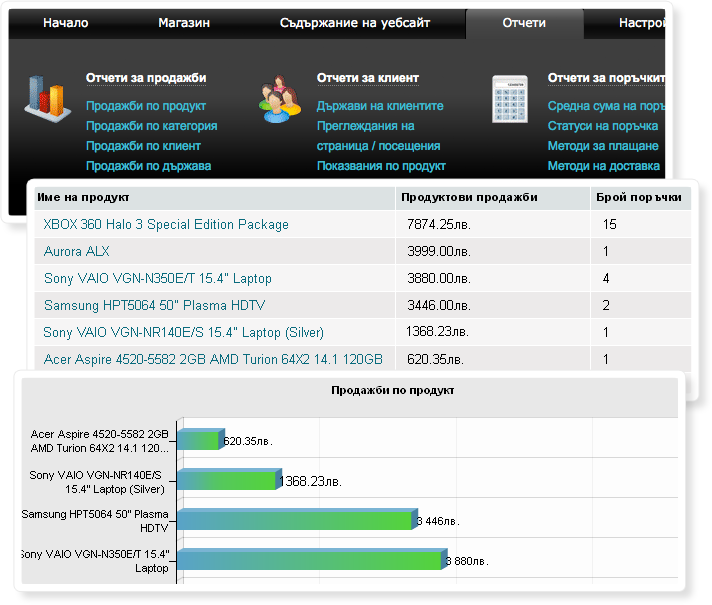
Task: Open the Продажби по продукт report link
Action: point(146,106)
